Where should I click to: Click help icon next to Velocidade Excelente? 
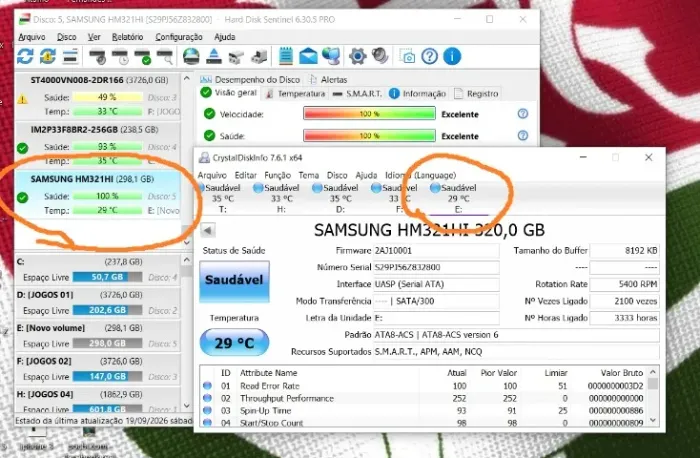(523, 114)
